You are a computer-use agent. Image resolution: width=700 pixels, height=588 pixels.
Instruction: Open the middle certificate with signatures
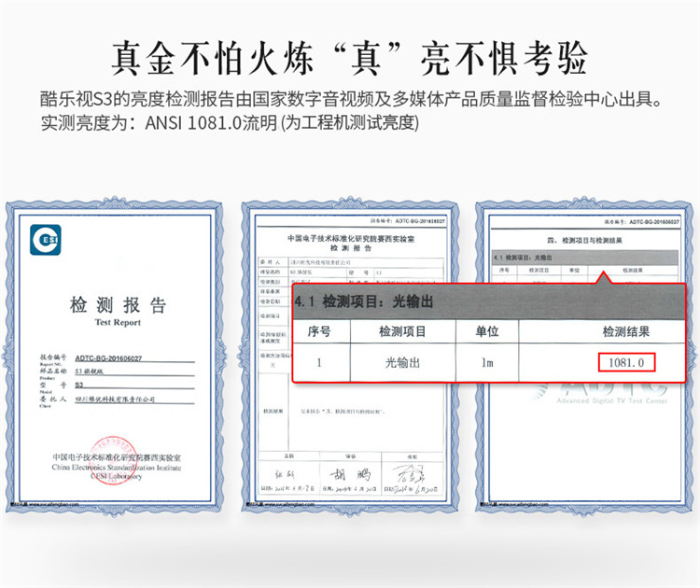[350, 357]
